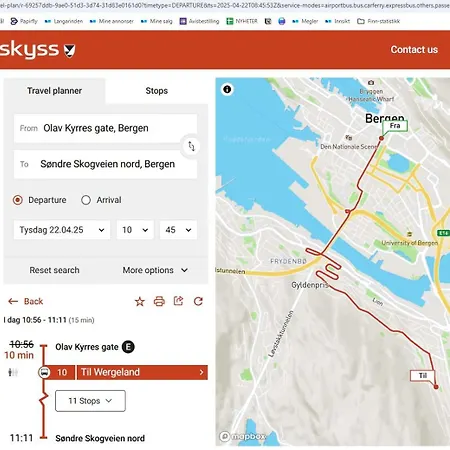Open Innsikt bookmark

[337, 21]
